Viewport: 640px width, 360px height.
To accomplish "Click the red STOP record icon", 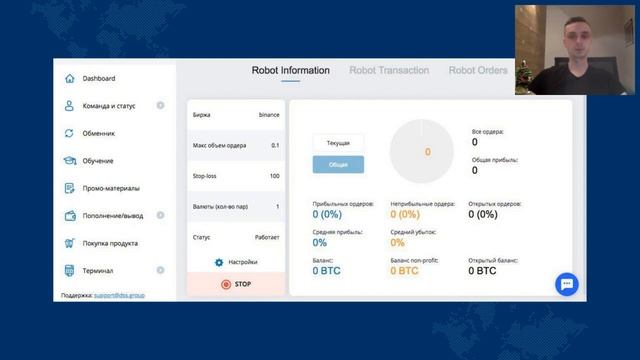I will (226, 284).
